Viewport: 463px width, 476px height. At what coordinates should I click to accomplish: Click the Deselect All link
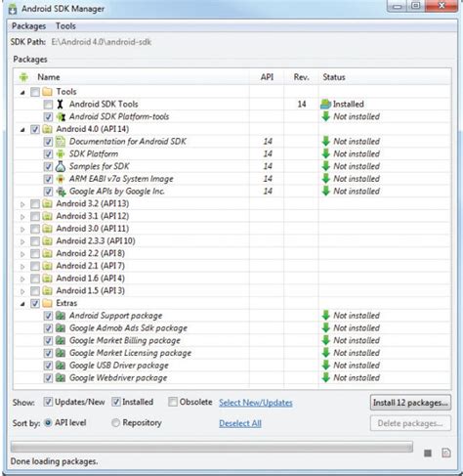240,423
